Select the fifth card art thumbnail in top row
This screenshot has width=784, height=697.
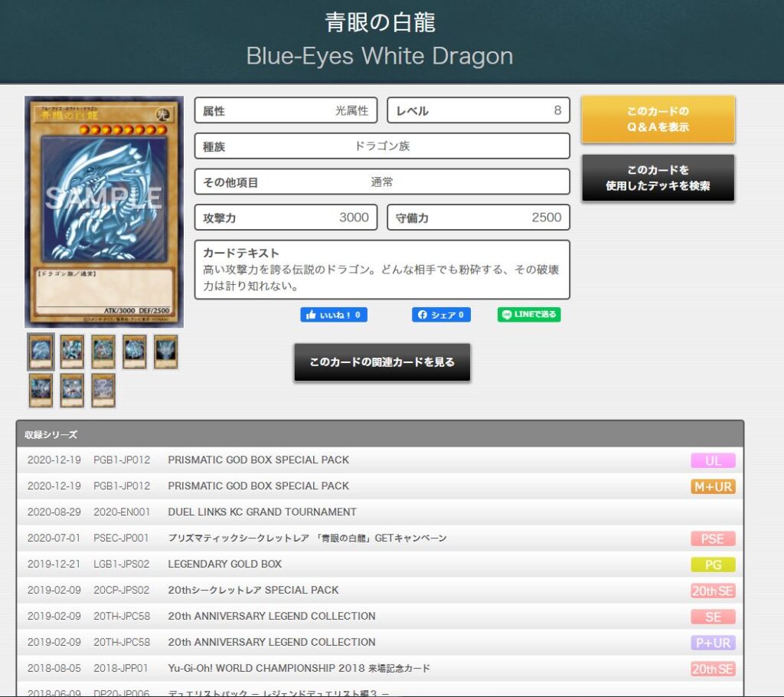click(x=165, y=352)
